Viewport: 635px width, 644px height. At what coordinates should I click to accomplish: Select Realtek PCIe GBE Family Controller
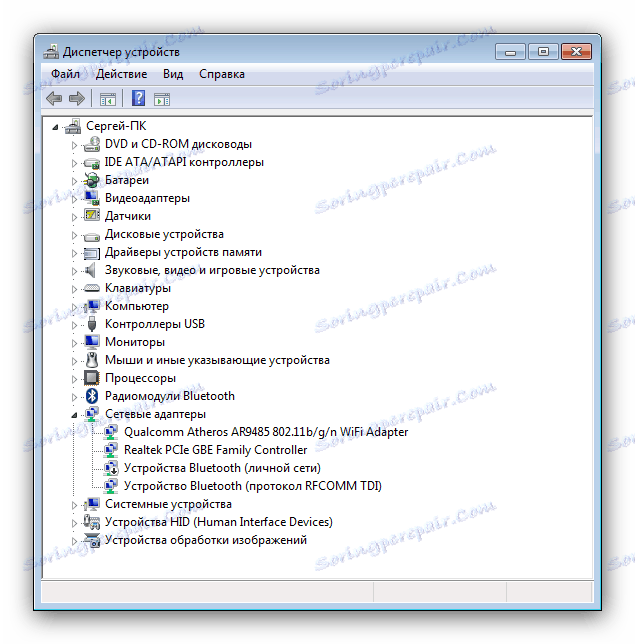(216, 450)
